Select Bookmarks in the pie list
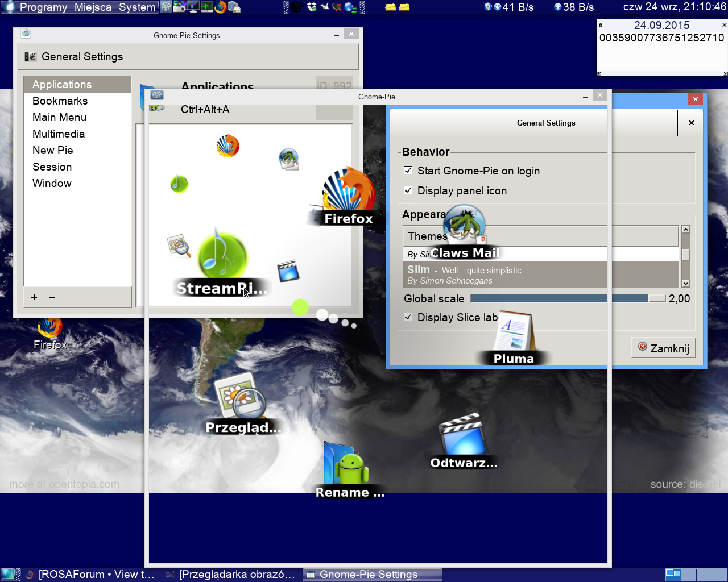 (77, 101)
